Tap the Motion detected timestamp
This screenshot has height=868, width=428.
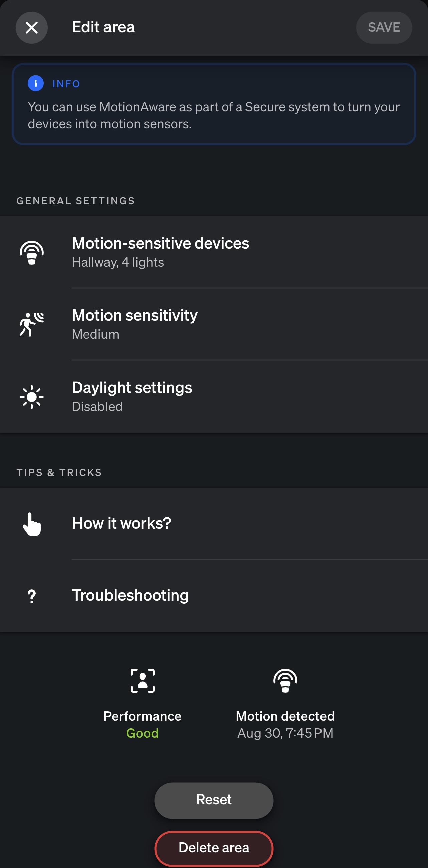pos(285,733)
